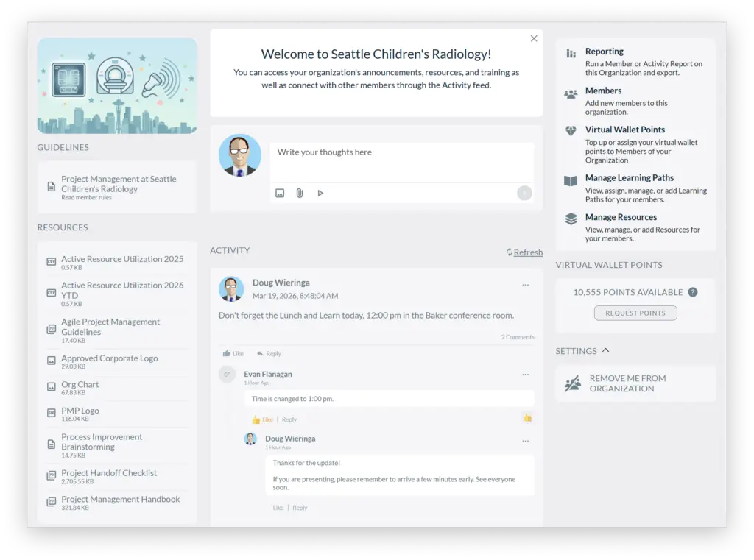Image resolution: width=754 pixels, height=560 pixels.
Task: Open the Org Chart resource file
Action: pyautogui.click(x=80, y=385)
